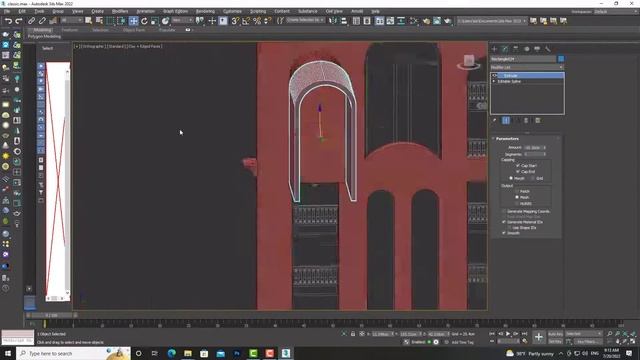Screen dimensions: 640x360
Task: Click the Mirror tool icon
Action: (333, 21)
